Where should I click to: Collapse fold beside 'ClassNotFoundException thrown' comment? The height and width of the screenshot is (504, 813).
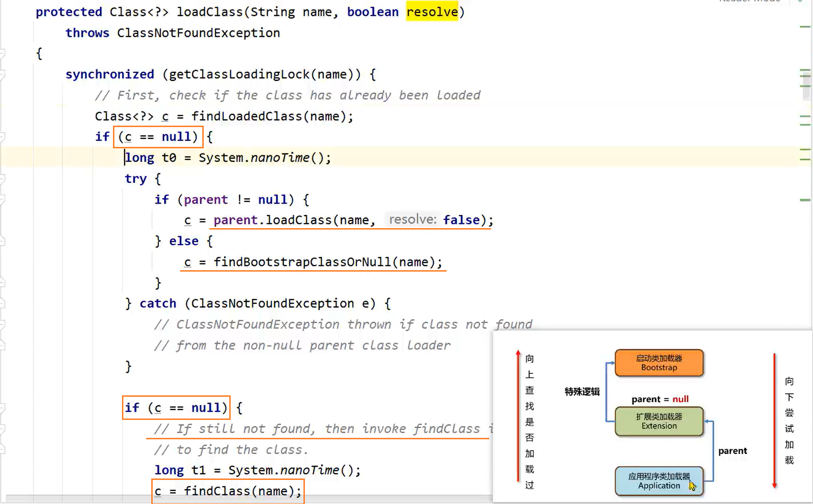click(x=2, y=325)
